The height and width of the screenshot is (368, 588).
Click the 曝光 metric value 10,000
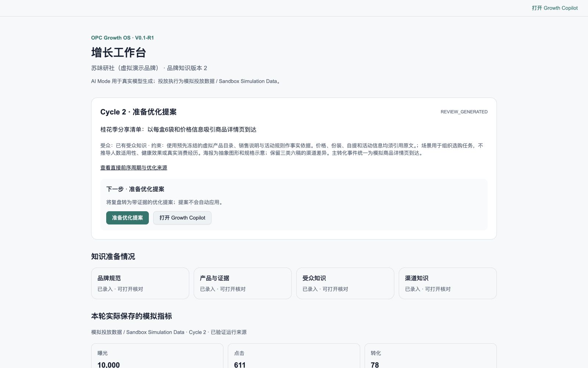(x=108, y=365)
